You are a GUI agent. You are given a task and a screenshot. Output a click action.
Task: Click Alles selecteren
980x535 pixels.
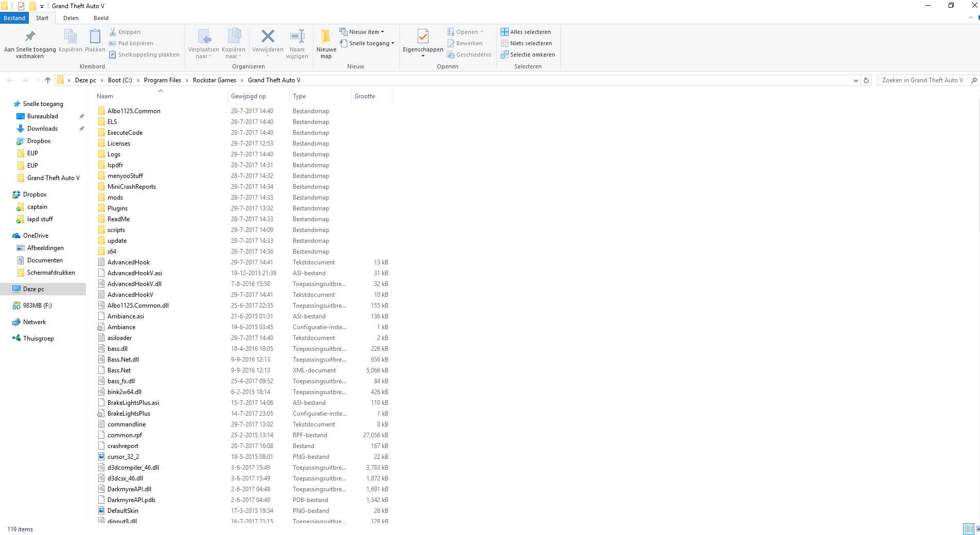pos(526,32)
